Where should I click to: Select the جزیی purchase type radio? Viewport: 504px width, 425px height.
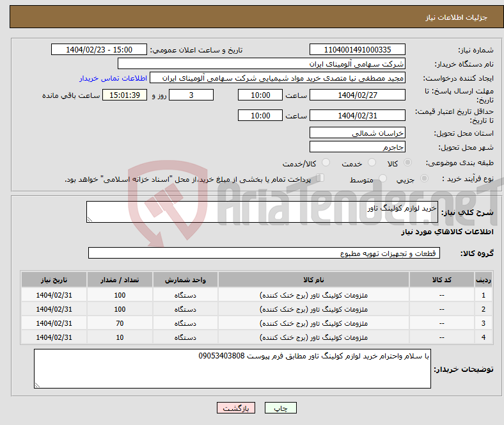(424, 178)
